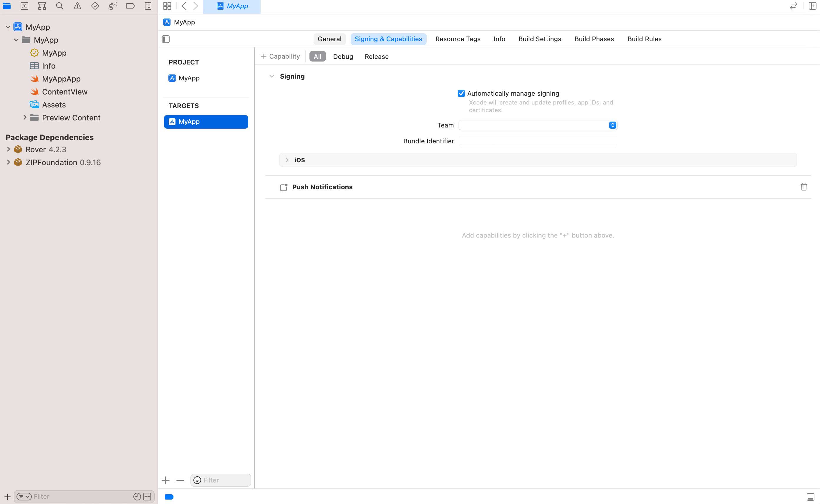Open the Breakpoint navigator

pyautogui.click(x=130, y=6)
